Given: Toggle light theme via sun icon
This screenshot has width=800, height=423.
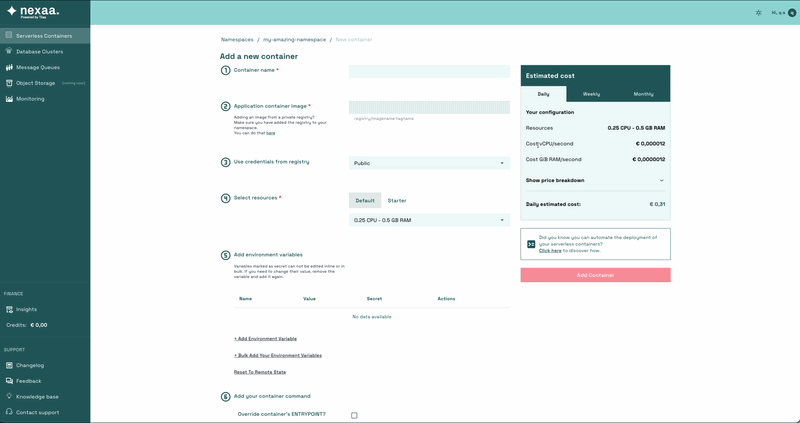Looking at the screenshot, I should click(x=758, y=13).
